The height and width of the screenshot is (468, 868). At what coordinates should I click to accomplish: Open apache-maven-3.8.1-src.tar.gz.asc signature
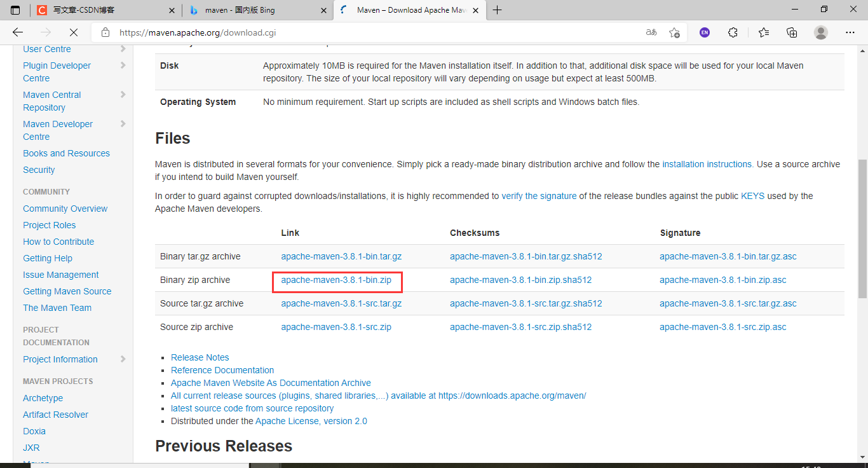(x=728, y=303)
